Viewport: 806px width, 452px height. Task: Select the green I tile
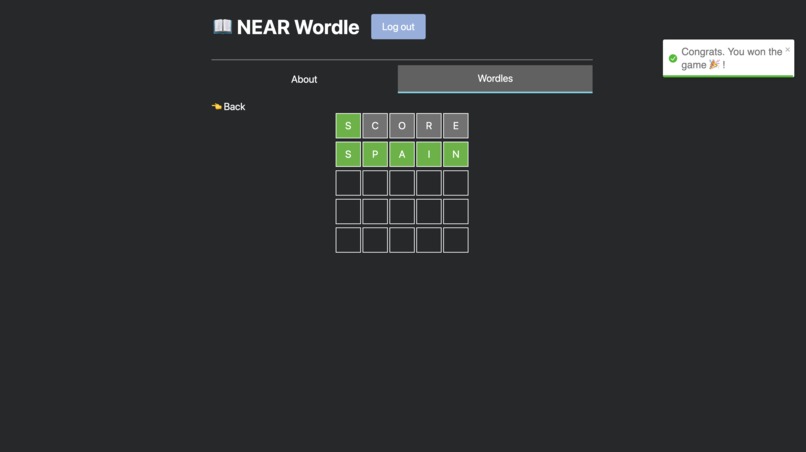[429, 154]
